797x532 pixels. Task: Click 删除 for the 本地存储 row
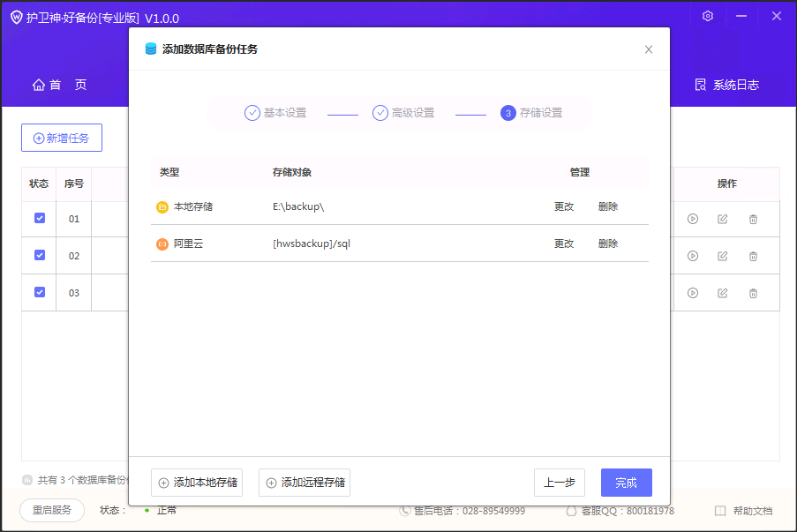608,206
